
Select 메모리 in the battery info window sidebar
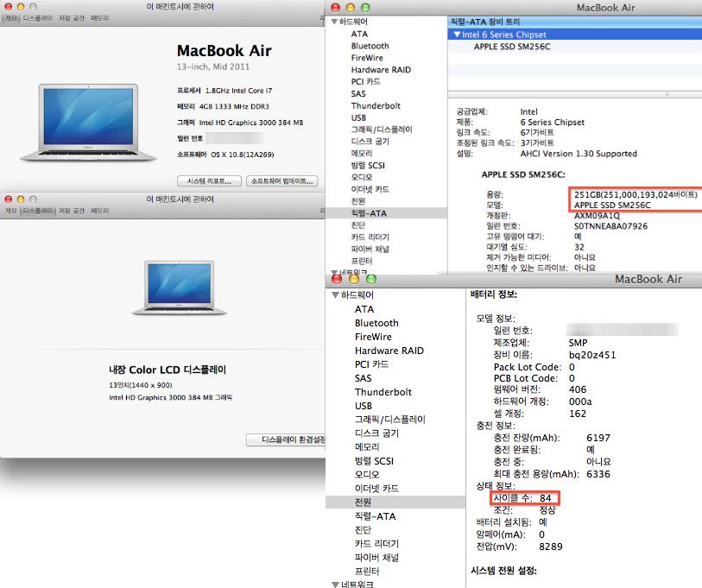(367, 447)
